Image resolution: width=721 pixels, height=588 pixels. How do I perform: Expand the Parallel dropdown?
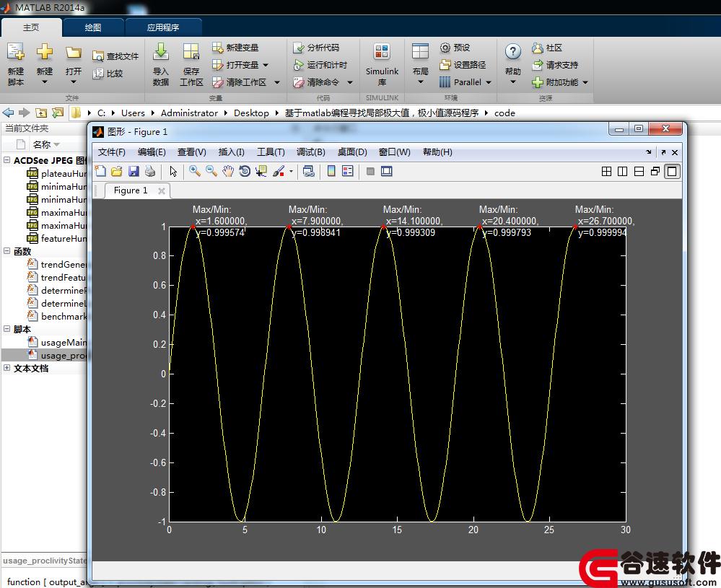489,82
